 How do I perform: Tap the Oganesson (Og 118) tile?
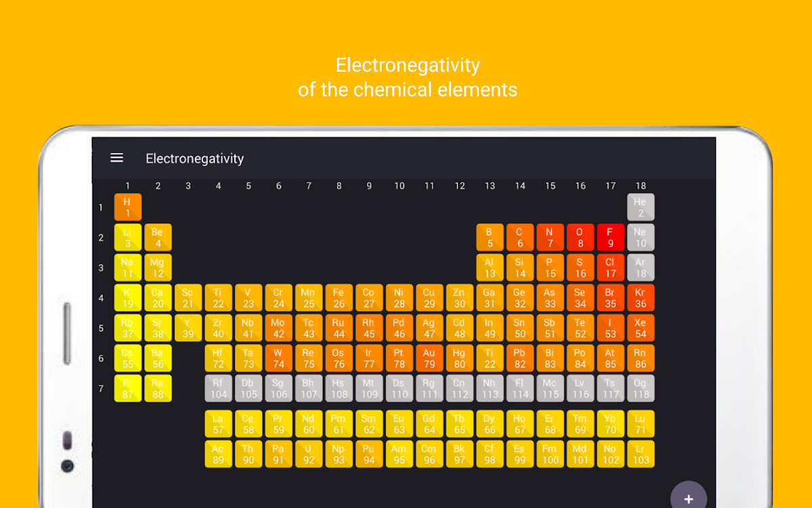click(640, 389)
